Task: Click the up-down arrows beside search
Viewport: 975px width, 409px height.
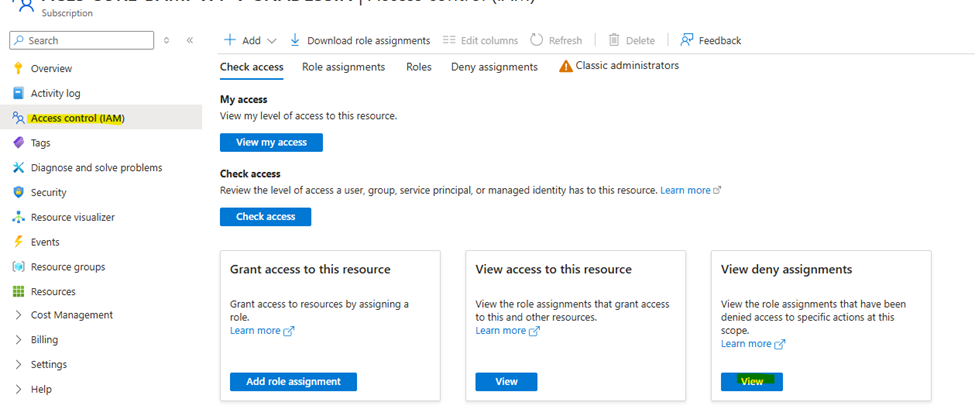Action: 166,40
